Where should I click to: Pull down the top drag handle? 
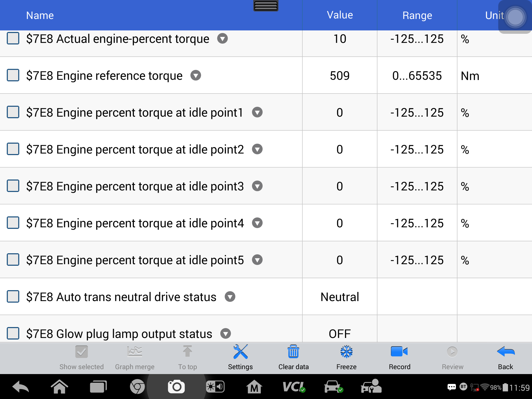click(266, 6)
